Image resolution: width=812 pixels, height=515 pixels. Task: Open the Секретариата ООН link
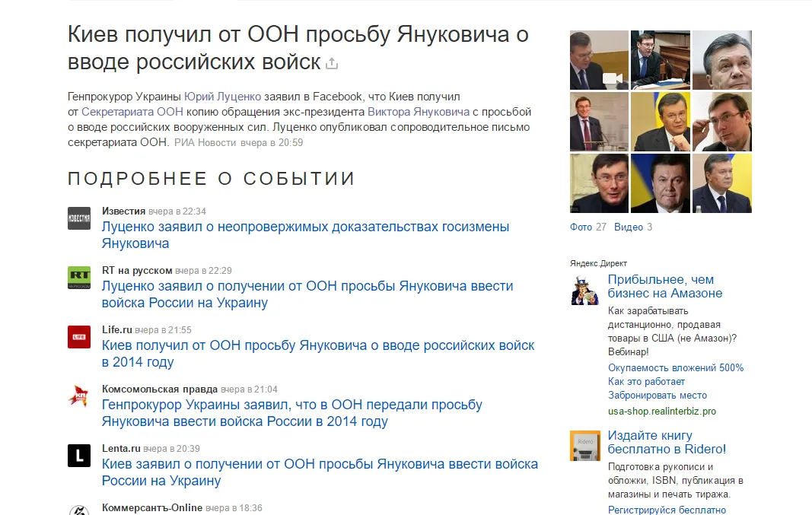click(x=132, y=112)
